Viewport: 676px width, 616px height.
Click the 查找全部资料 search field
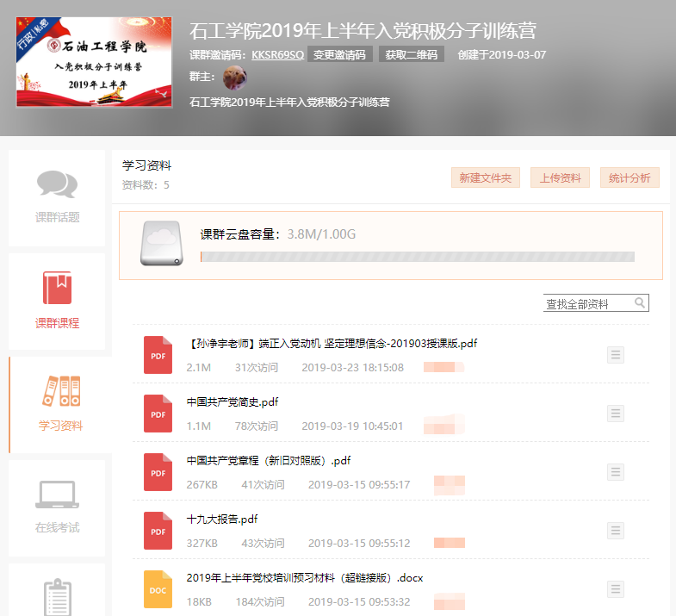pos(588,303)
